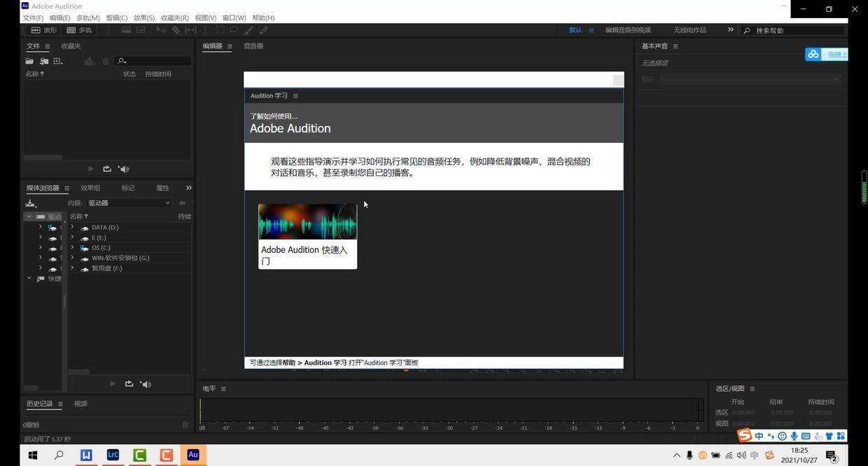Screen dimensions: 868x466
Task: Select the 默认 workspace
Action: (x=575, y=30)
